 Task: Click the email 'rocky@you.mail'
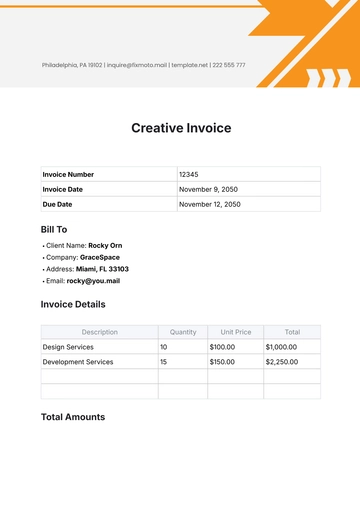(x=93, y=281)
